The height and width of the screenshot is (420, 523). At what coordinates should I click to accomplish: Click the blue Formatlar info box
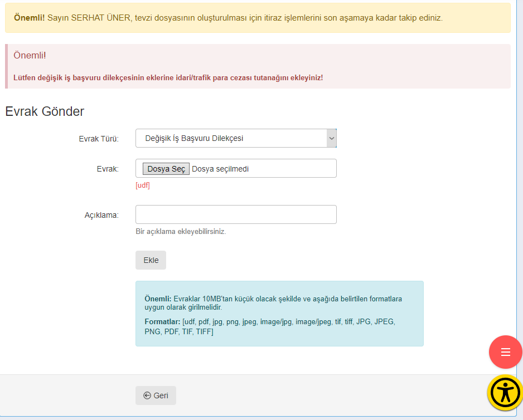[279, 314]
